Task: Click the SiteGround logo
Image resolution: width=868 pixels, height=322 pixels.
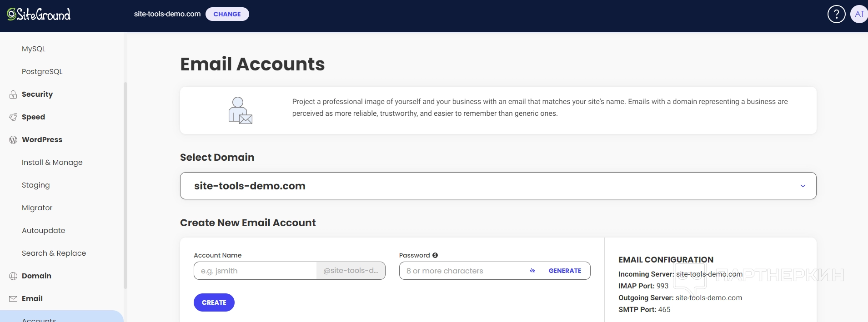Action: 39,15
